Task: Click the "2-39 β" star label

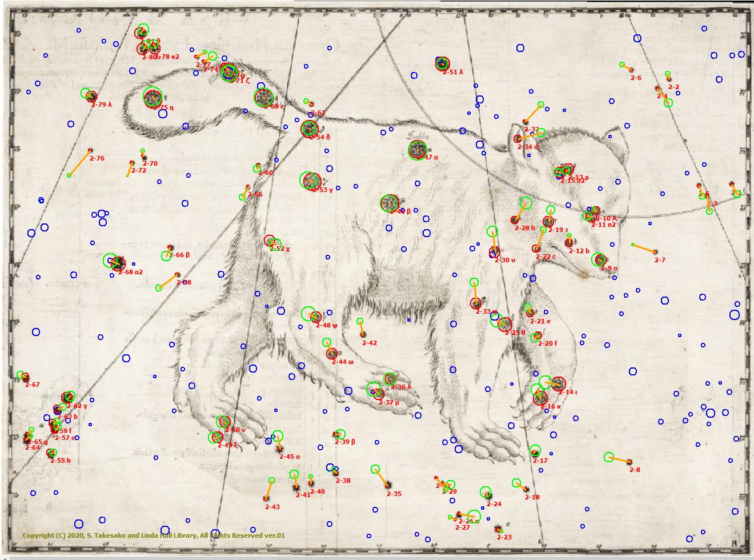Action: (x=344, y=442)
